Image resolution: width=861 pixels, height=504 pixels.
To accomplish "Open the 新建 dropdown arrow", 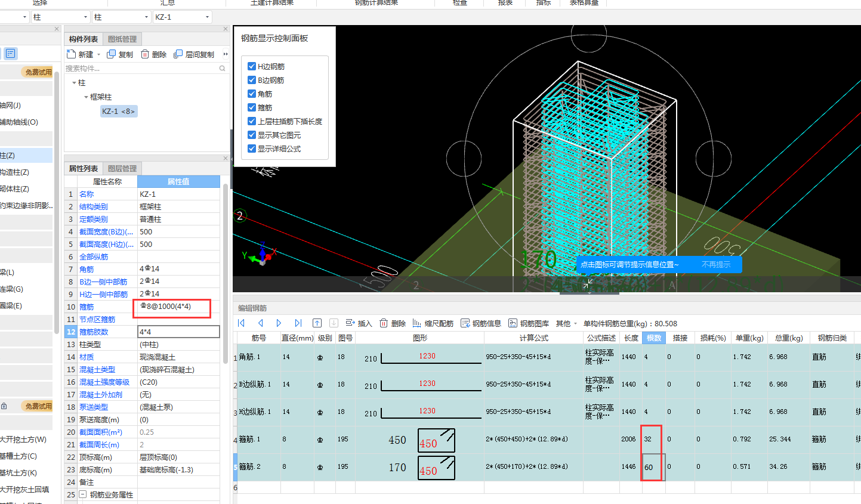I will pos(98,55).
